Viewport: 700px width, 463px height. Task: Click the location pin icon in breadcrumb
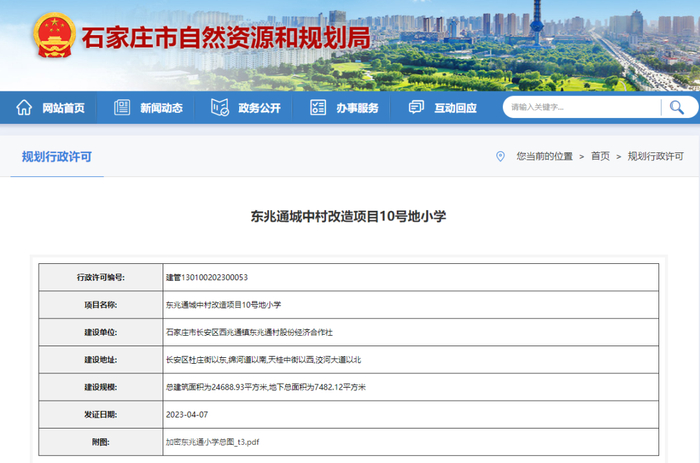[500, 156]
